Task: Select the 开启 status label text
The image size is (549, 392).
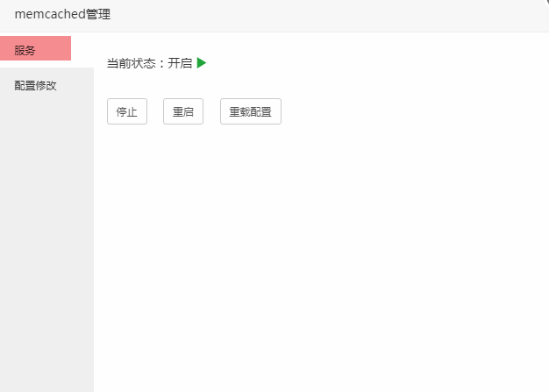Action: pos(180,63)
